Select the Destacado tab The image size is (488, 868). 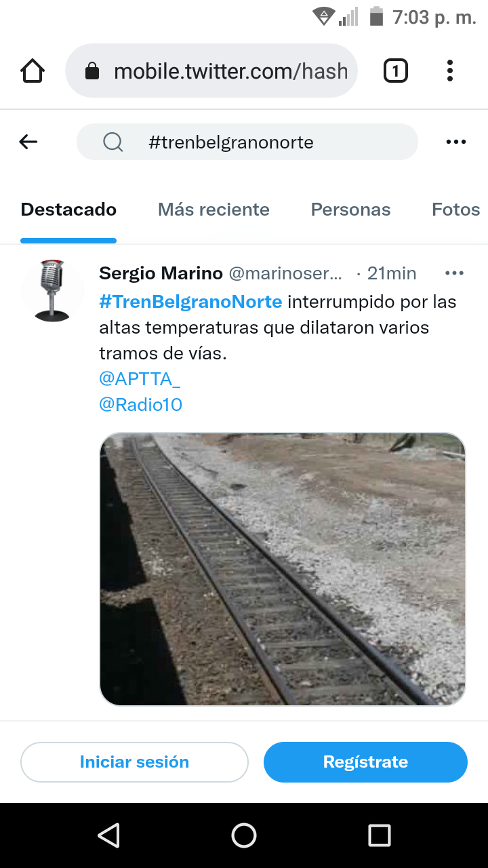coord(68,210)
